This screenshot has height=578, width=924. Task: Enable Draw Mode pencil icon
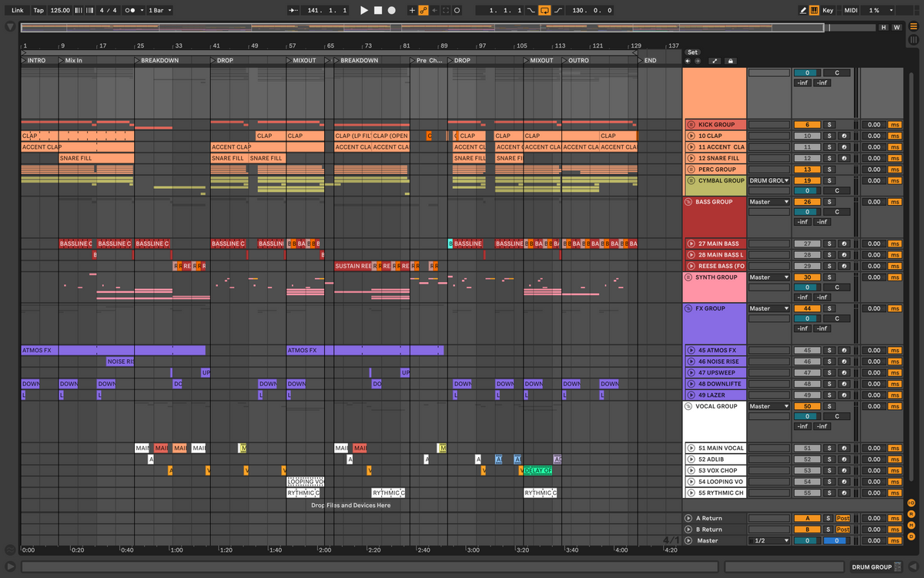coord(803,11)
